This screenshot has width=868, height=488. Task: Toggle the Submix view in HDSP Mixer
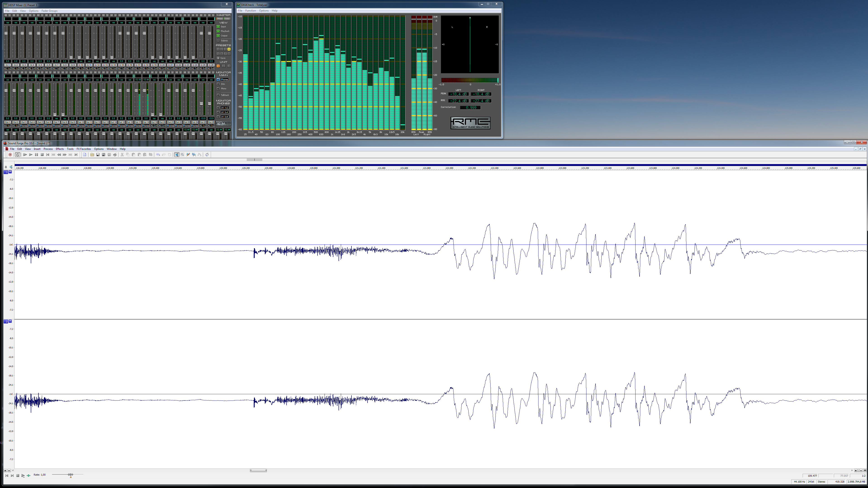click(x=218, y=41)
